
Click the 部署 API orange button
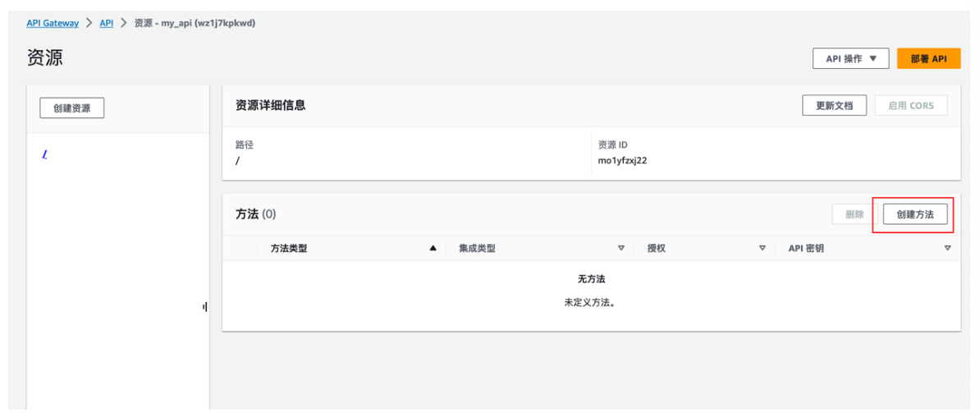(x=929, y=59)
